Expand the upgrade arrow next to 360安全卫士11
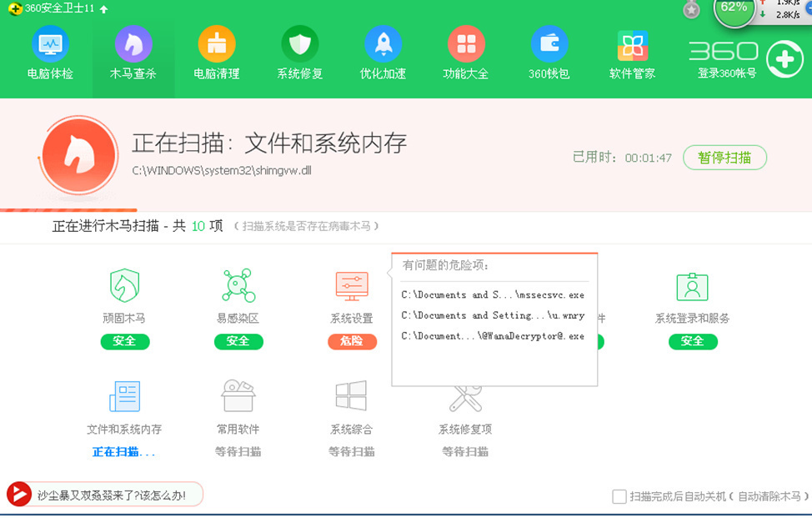The height and width of the screenshot is (518, 812). click(103, 9)
